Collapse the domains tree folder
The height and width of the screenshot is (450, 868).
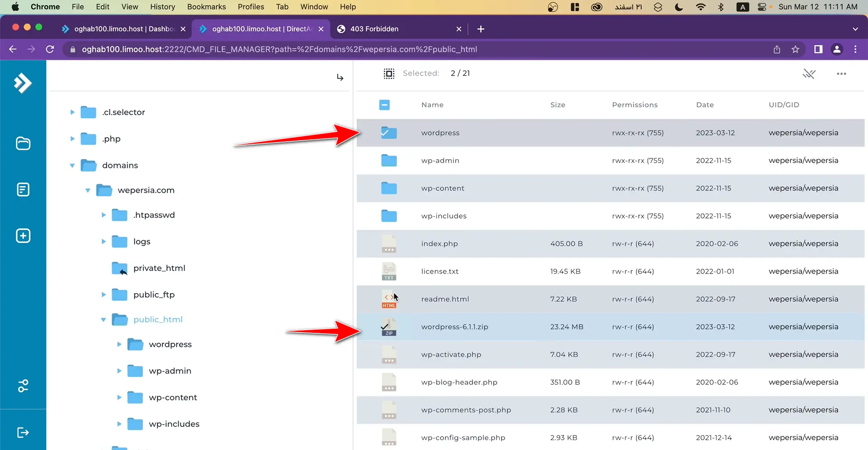point(72,166)
